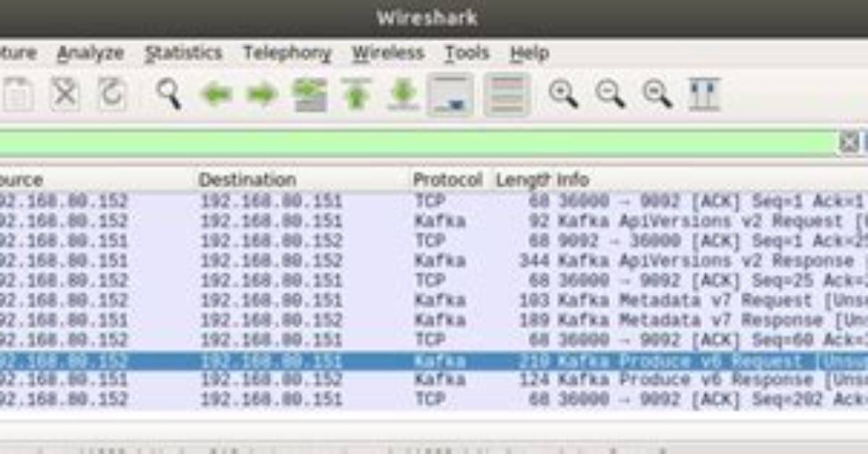Select TCP ACK packet with Seq=202

click(x=434, y=399)
